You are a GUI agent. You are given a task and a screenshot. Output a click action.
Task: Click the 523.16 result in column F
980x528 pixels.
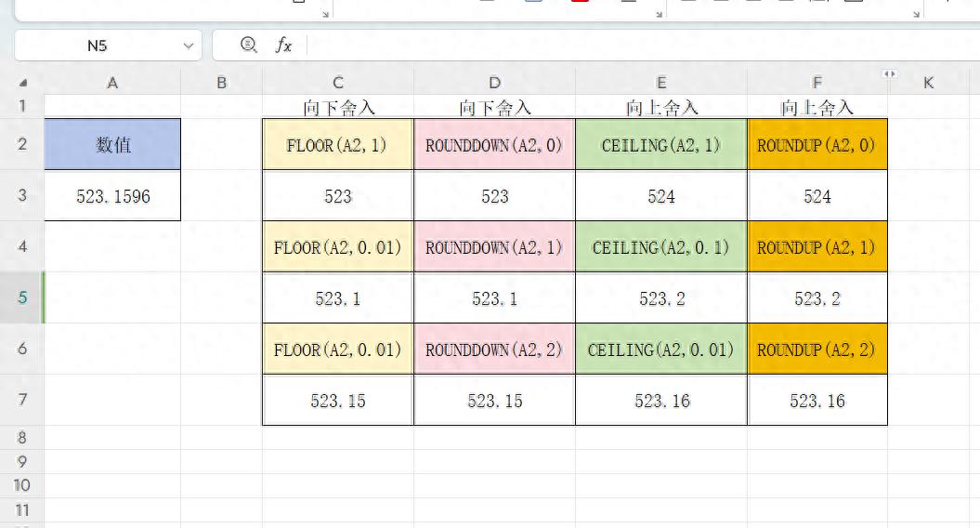817,400
